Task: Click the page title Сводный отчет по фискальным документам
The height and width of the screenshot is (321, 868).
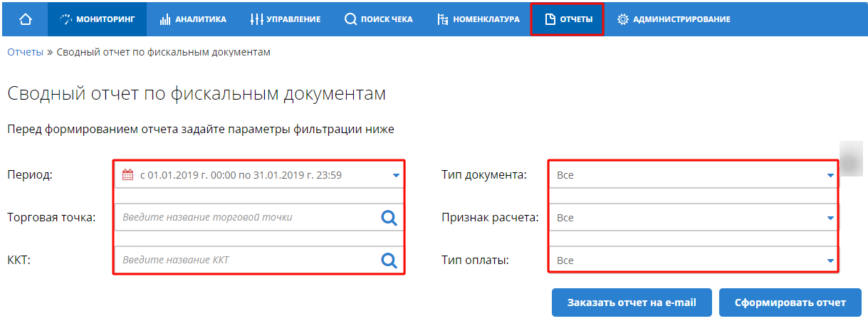Action: 197,95
